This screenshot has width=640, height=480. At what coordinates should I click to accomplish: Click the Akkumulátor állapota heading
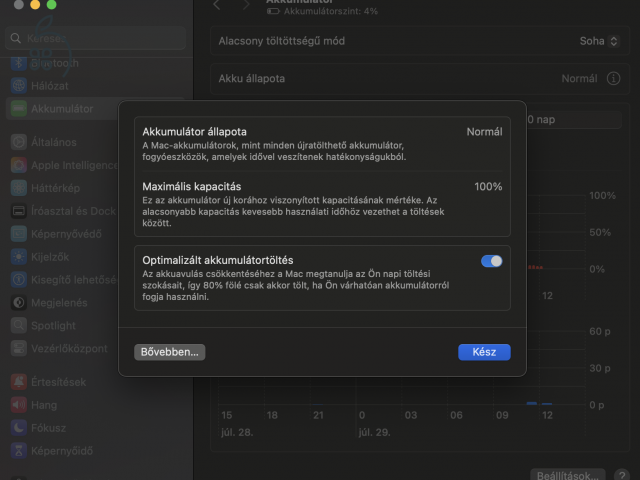(194, 132)
